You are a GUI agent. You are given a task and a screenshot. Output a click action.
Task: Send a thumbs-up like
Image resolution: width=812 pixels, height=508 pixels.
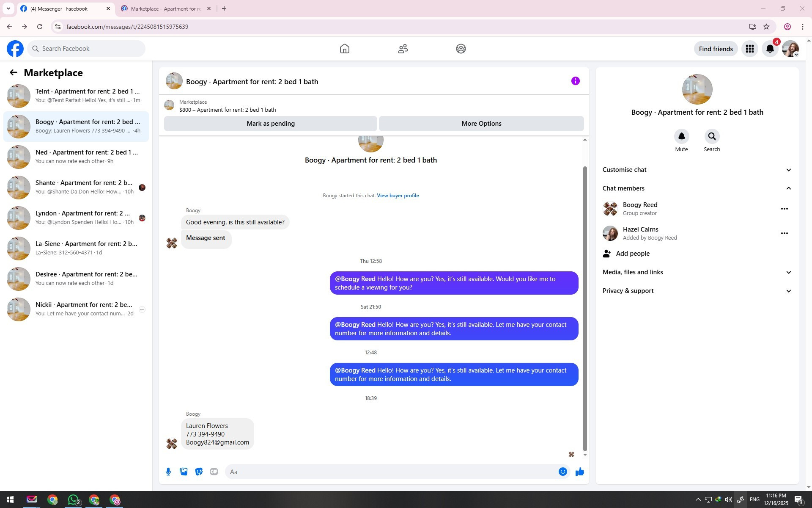[579, 472]
